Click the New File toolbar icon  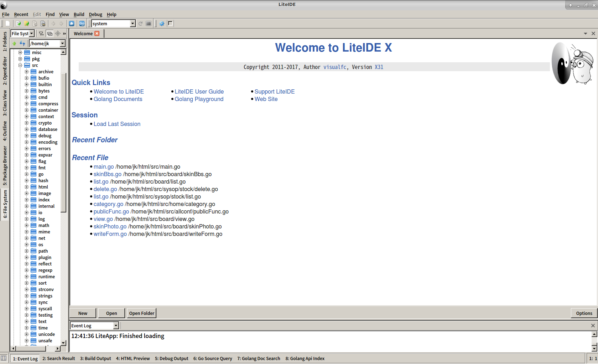pyautogui.click(x=7, y=23)
